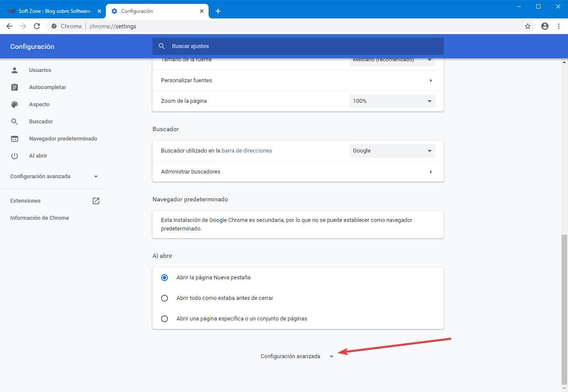Viewport: 568px width, 392px height.
Task: Open Administrar buscadores row
Action: tap(298, 171)
